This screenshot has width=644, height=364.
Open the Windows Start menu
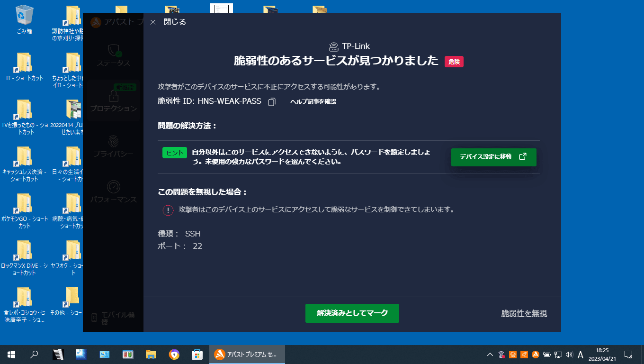point(11,354)
